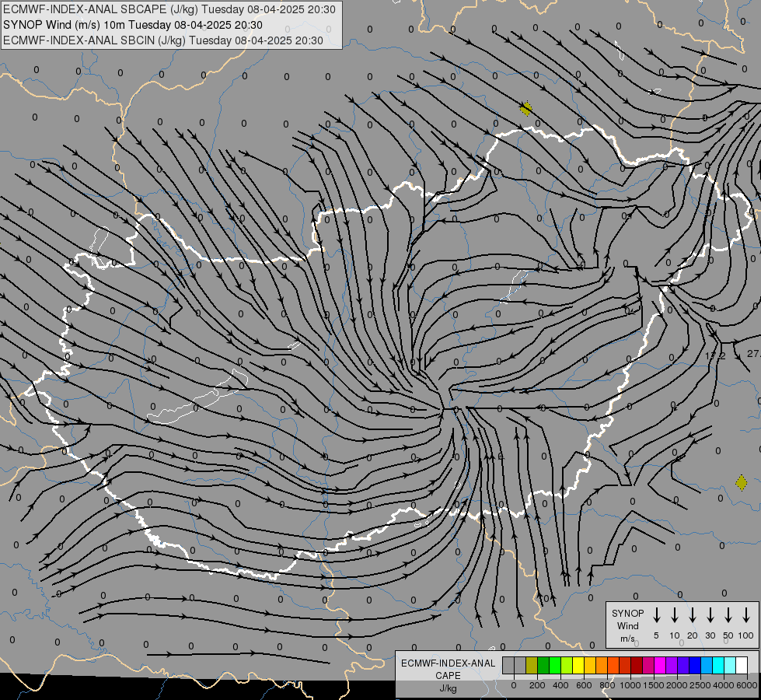
Task: Click the '200' tick on CAPE scale
Action: click(537, 685)
